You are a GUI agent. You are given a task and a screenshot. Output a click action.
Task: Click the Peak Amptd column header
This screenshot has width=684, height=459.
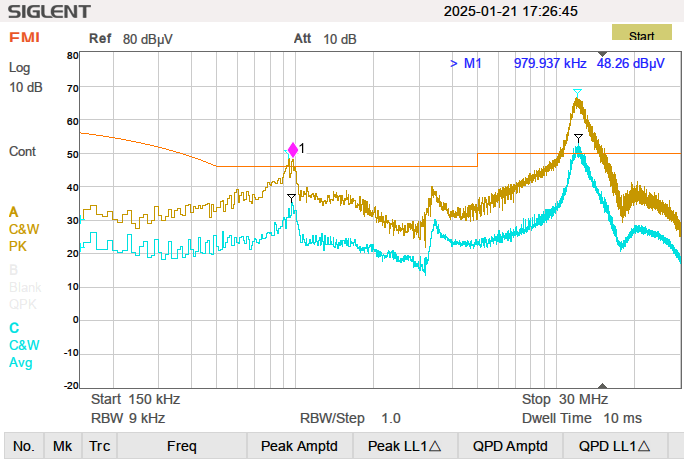pos(299,446)
